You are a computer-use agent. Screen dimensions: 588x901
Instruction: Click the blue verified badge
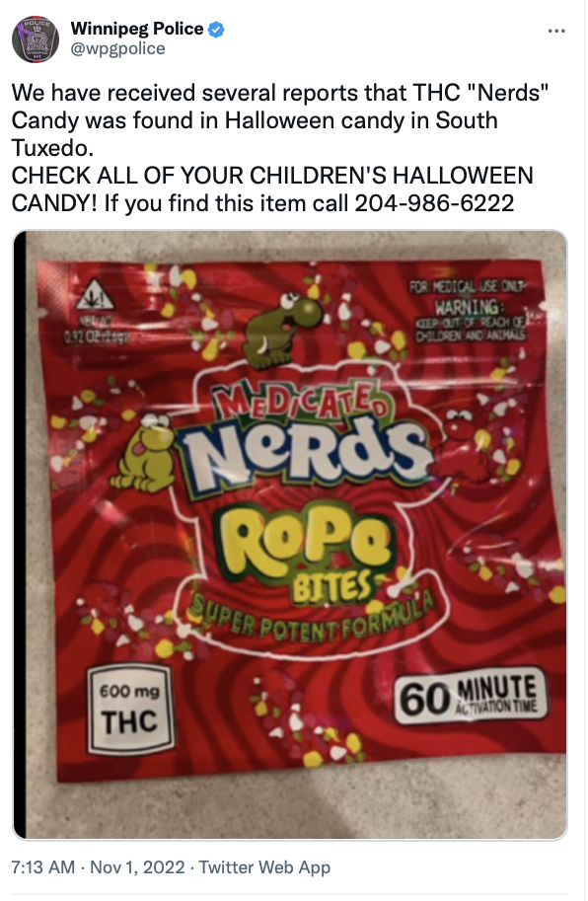216,29
